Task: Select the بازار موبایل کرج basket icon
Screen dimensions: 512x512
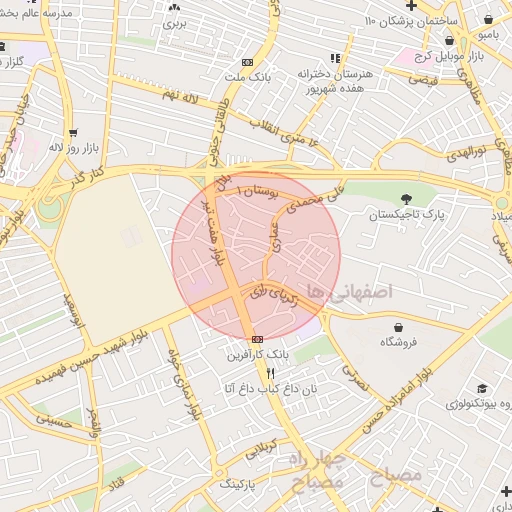Action: point(449,41)
